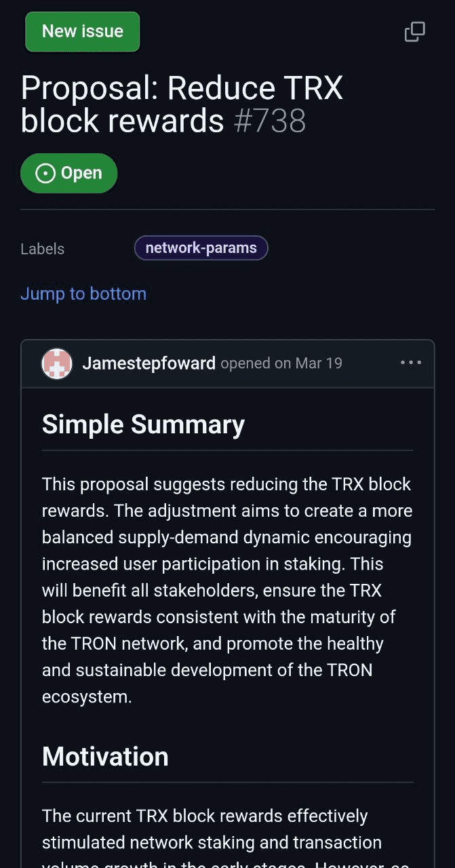Click 'block rewards' in the issue title
The width and height of the screenshot is (455, 868).
click(x=123, y=121)
